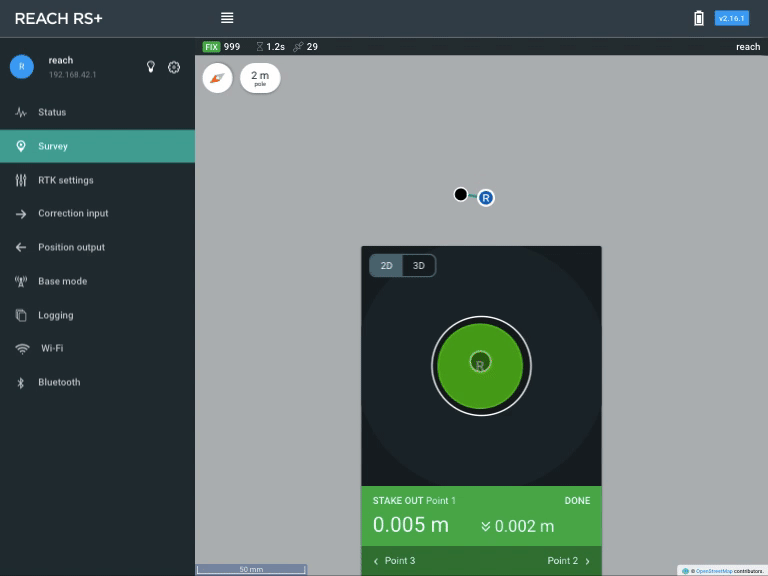Click the Wi-Fi signal icon
768x576 pixels.
pyautogui.click(x=22, y=349)
